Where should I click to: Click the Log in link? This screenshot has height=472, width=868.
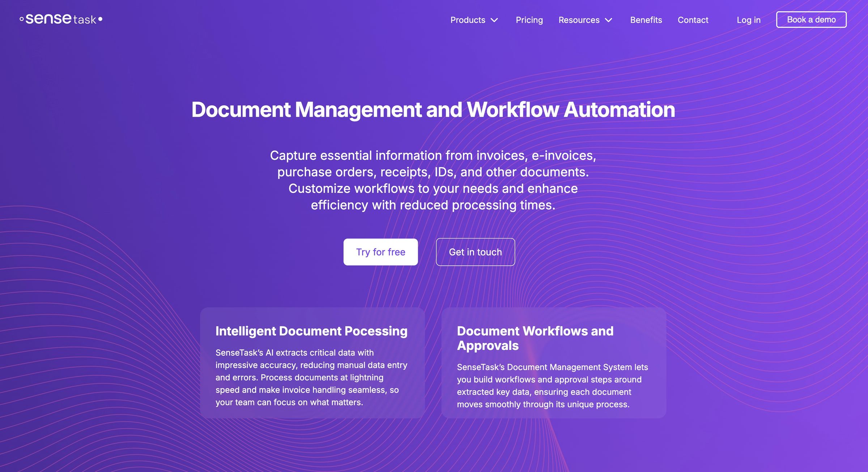click(x=748, y=20)
